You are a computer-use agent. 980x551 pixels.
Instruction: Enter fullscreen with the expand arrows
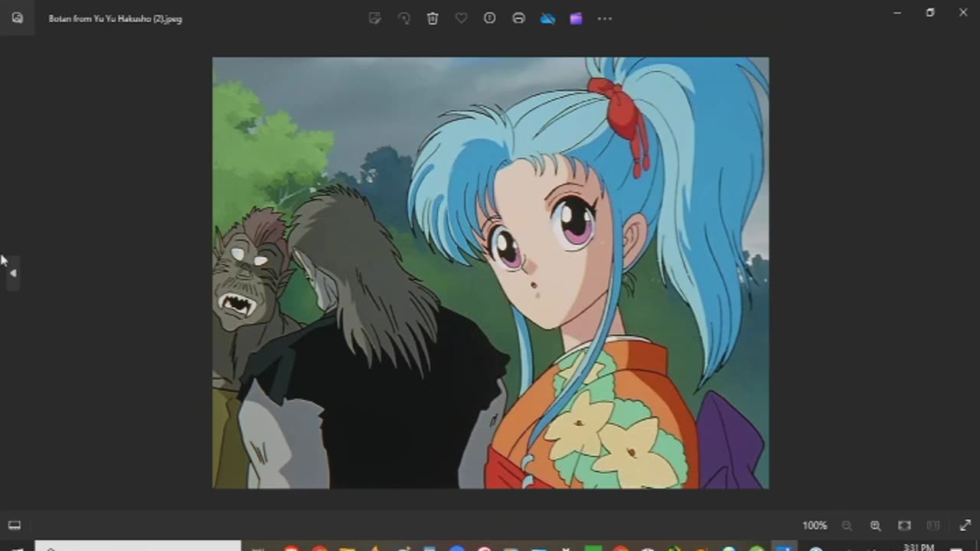[965, 526]
